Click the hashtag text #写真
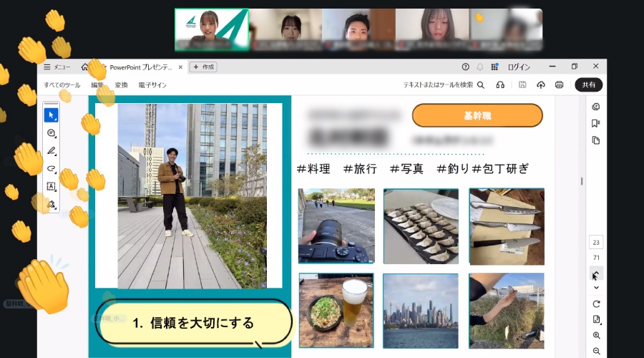Viewport: 644px width, 358px height. (406, 169)
